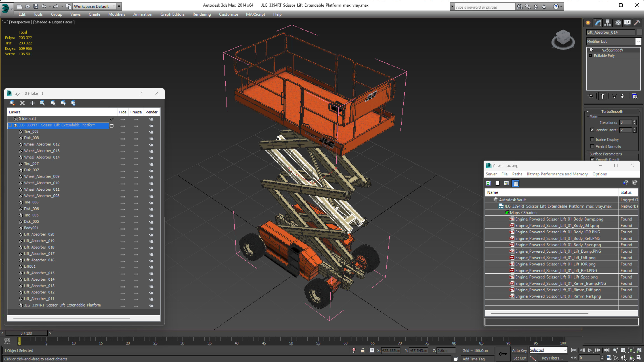Open the Graph Editors menu
The image size is (644, 362).
[x=172, y=14]
